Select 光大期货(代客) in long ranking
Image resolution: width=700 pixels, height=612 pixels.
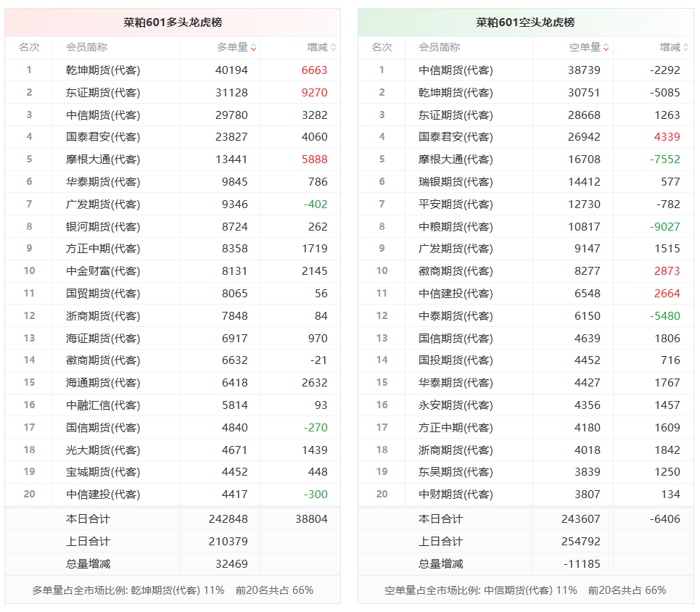click(103, 450)
